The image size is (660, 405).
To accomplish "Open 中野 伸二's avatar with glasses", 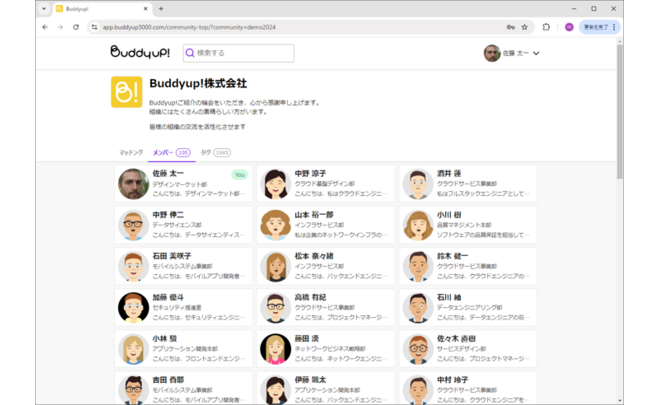I will pos(133,225).
